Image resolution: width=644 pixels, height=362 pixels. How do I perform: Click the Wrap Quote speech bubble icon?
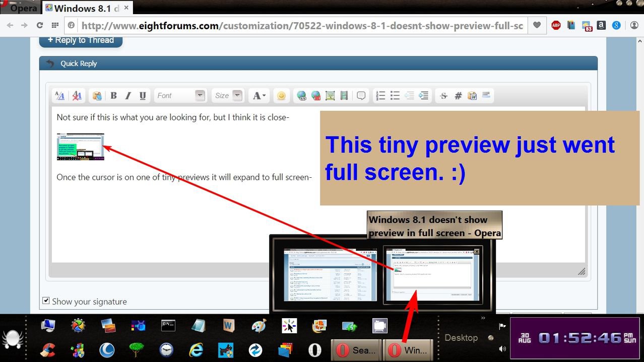tap(361, 96)
